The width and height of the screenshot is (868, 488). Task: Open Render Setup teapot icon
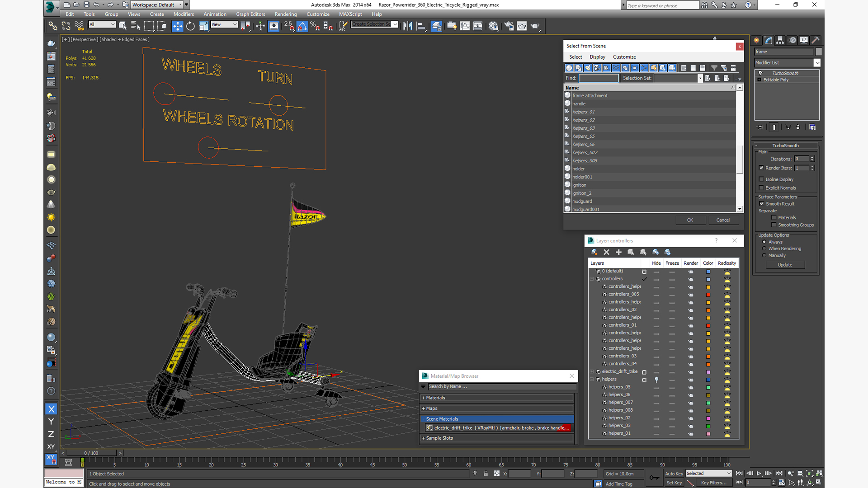pyautogui.click(x=509, y=26)
